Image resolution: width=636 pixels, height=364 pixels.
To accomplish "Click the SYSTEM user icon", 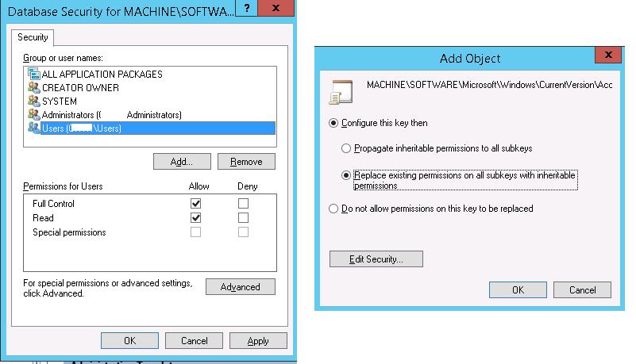I will [33, 101].
